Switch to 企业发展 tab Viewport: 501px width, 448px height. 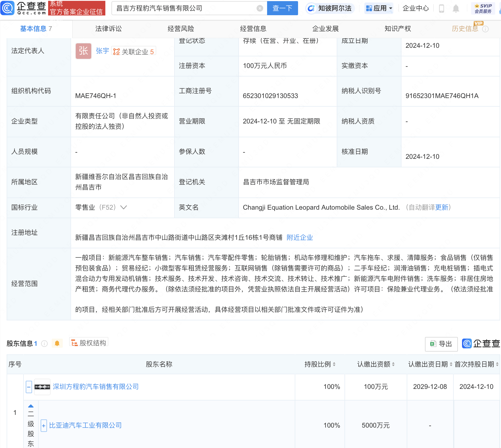[x=325, y=29]
